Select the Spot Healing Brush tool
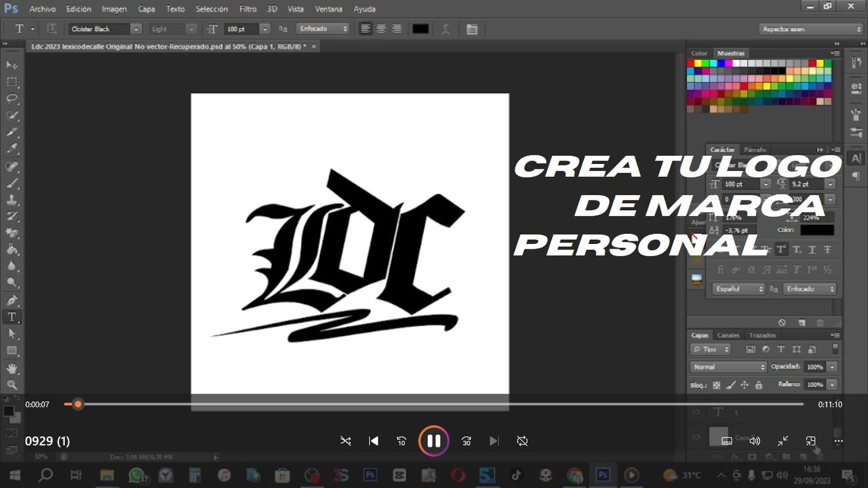This screenshot has width=868, height=488. [12, 166]
